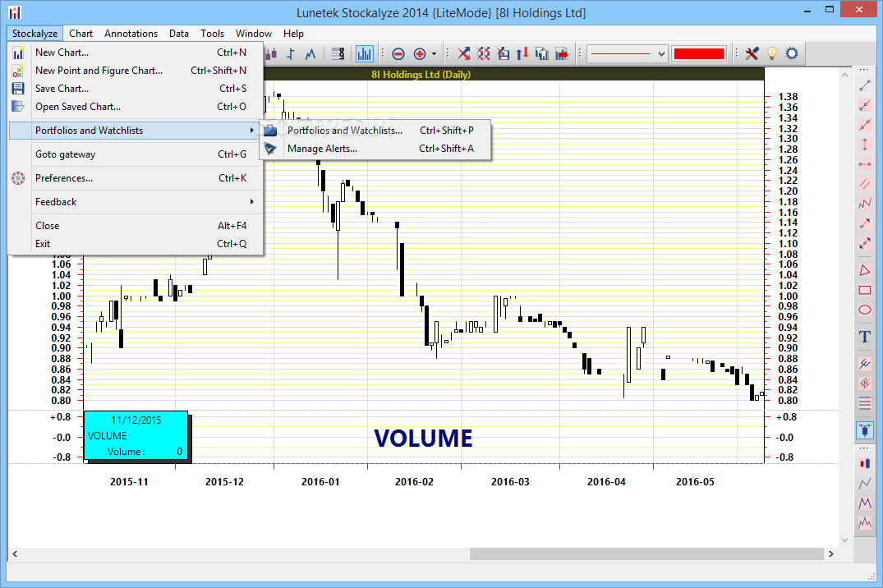Click the horizontal scrollbar left arrow
The image size is (883, 588).
[x=16, y=554]
